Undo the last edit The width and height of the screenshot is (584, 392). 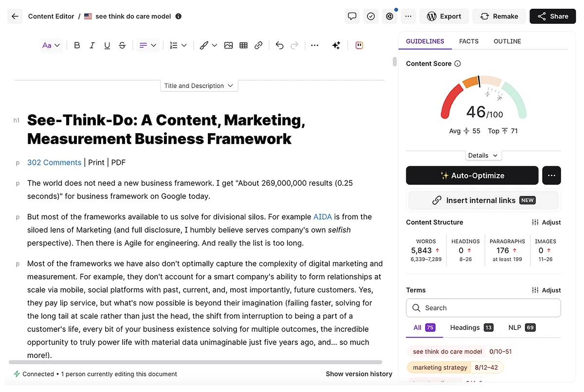point(279,45)
